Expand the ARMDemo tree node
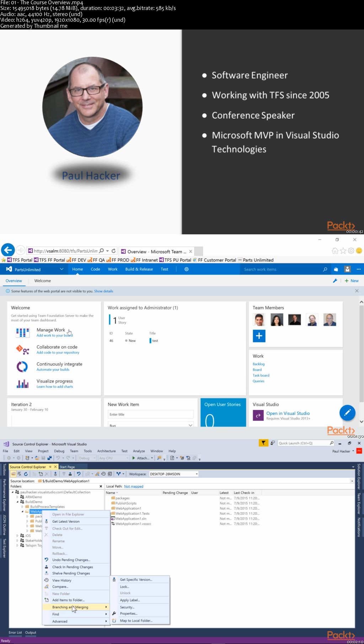This screenshot has width=364, height=644. coord(17,497)
